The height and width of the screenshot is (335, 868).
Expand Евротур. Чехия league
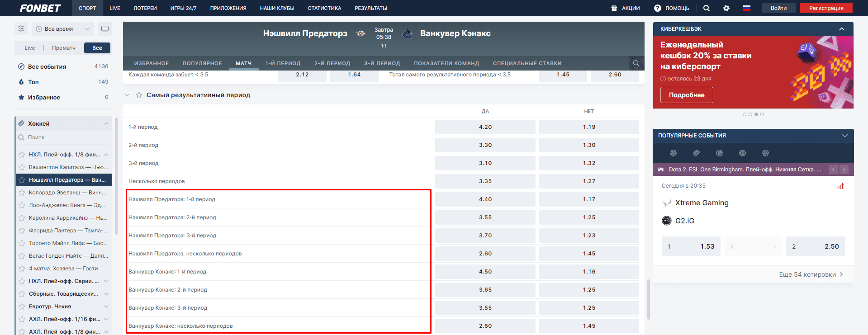106,307
